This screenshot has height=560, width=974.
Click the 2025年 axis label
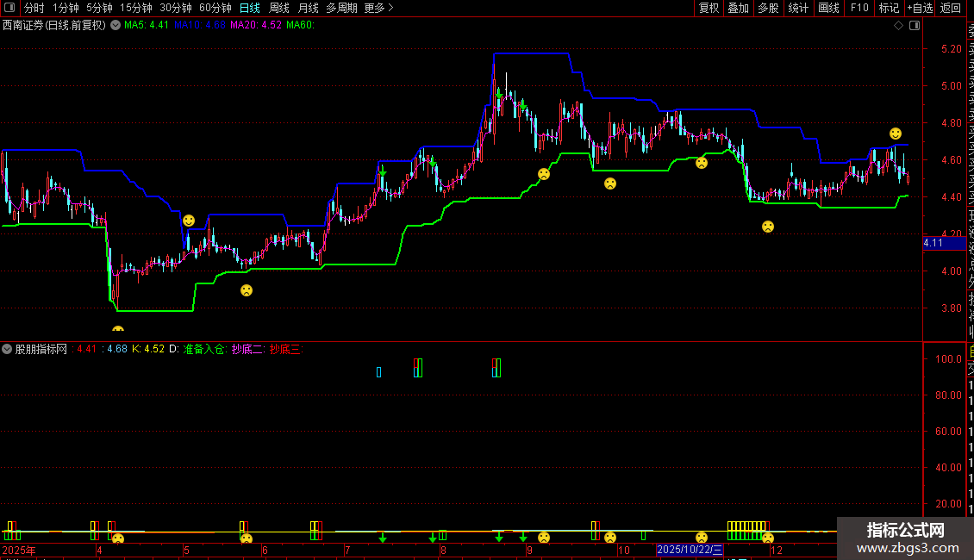point(19,550)
